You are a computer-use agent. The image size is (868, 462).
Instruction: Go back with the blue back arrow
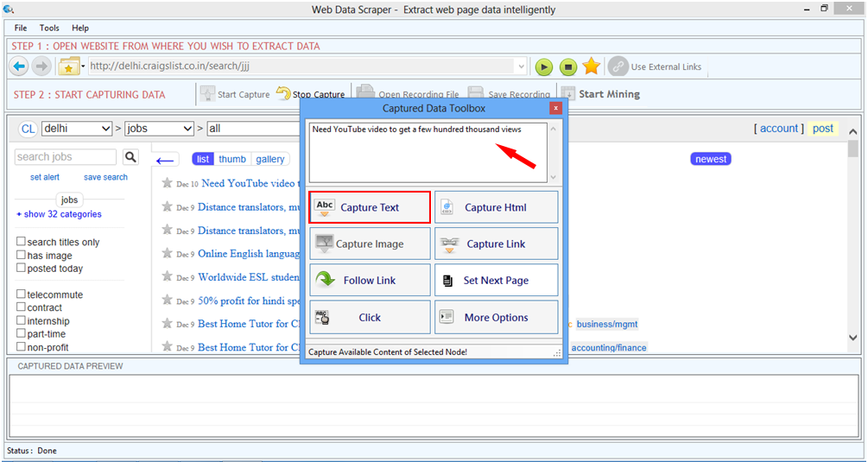coord(19,67)
